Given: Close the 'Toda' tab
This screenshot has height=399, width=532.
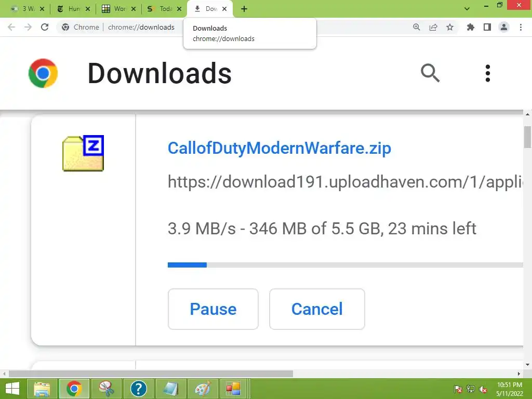Looking at the screenshot, I should click(179, 9).
